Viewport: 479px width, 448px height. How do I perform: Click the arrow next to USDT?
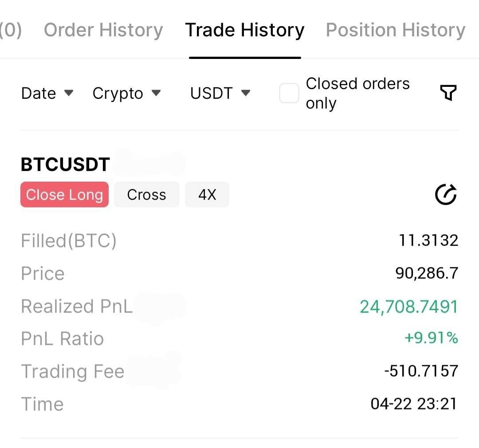[x=245, y=93]
